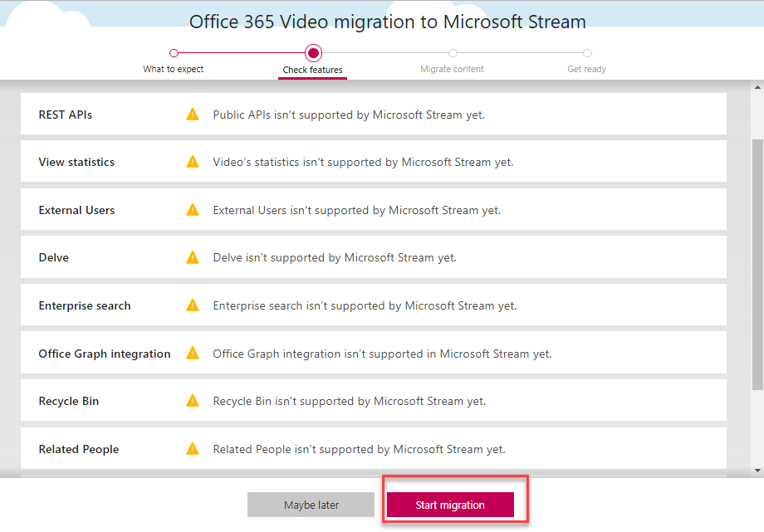Click the Recycle Bin unsupported message text
This screenshot has width=764, height=532.
click(x=349, y=401)
